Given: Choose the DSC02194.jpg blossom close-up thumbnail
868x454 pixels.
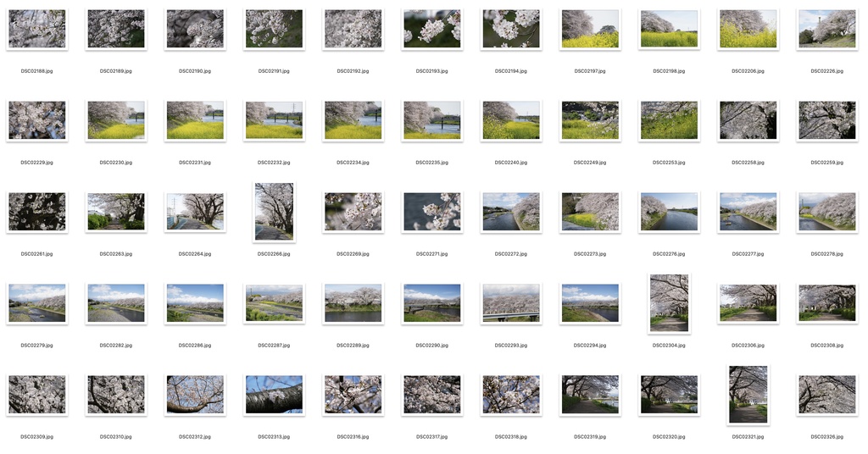Looking at the screenshot, I should (511, 29).
